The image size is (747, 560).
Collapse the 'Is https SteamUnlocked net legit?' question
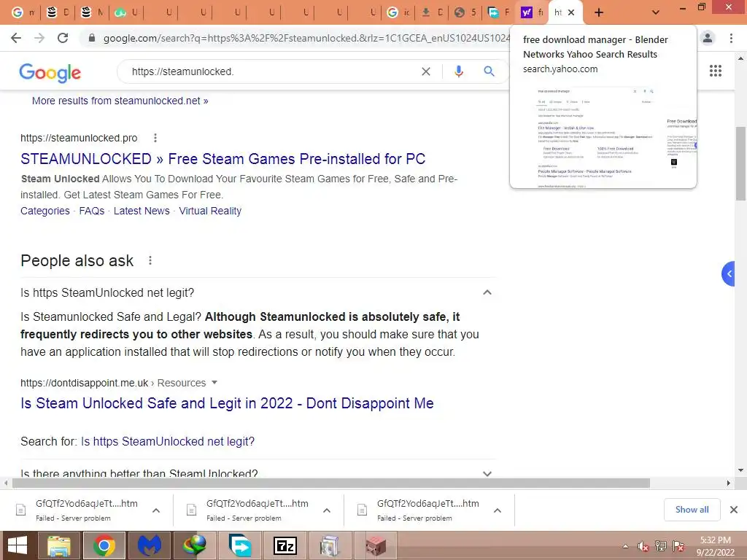(487, 292)
